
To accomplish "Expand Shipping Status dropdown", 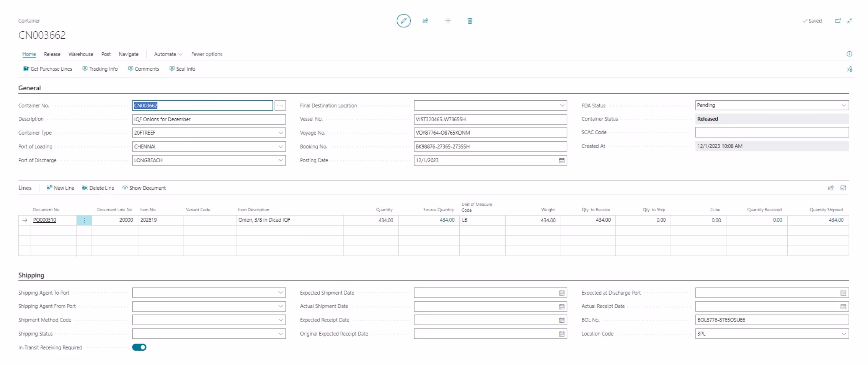I will [280, 334].
